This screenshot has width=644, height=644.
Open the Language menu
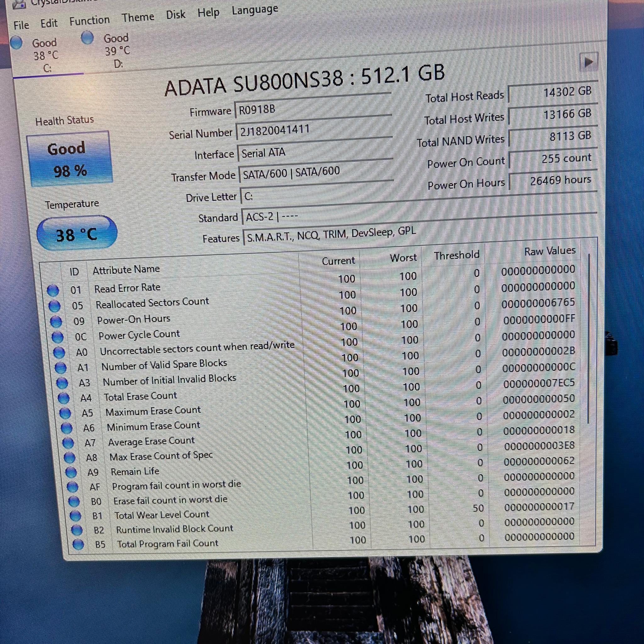[255, 10]
